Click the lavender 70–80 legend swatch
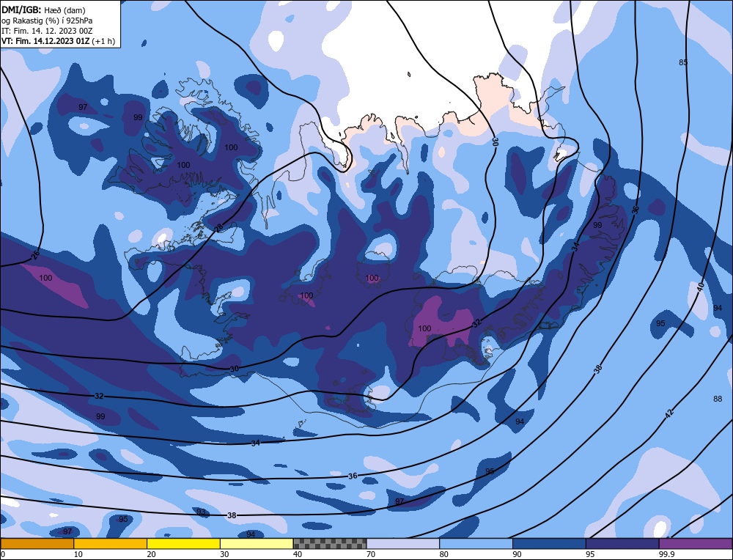 (x=403, y=544)
